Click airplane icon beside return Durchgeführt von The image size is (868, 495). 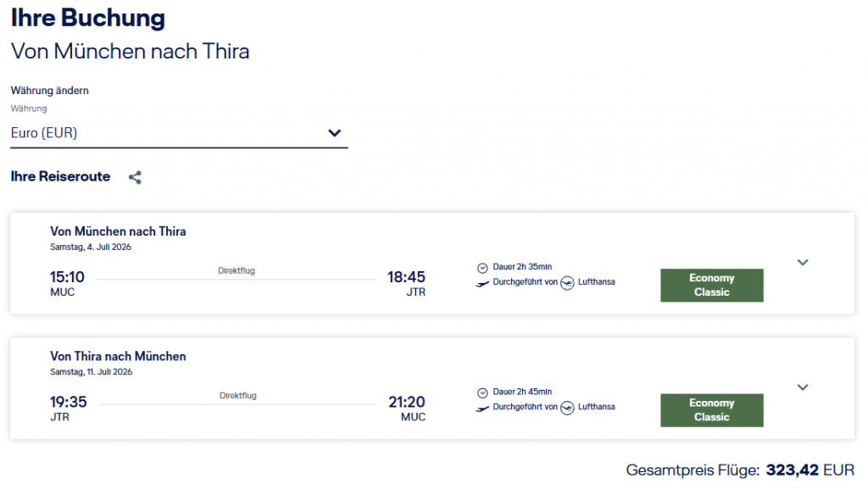pyautogui.click(x=482, y=408)
